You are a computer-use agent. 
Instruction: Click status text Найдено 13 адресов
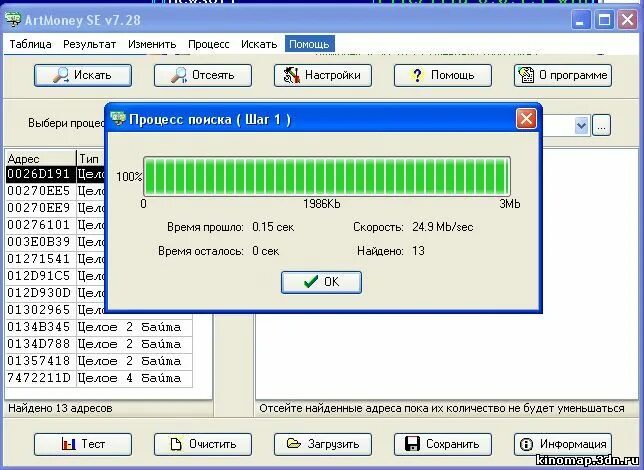[x=60, y=408]
